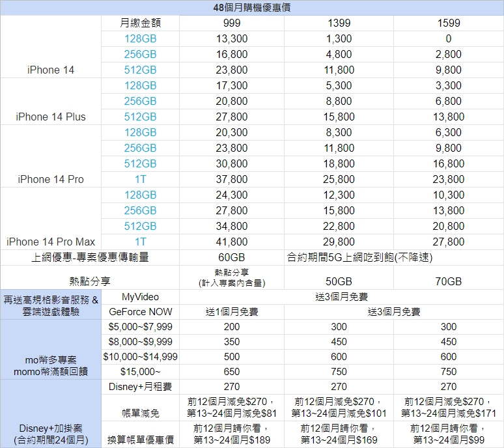Viewport: 504px width, 448px height.
Task: Click the 48個月購機優惠價 table header
Action: (x=252, y=8)
